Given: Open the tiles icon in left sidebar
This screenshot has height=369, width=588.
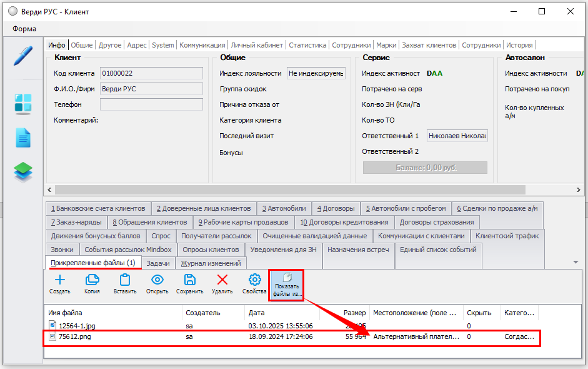Looking at the screenshot, I should 23,104.
